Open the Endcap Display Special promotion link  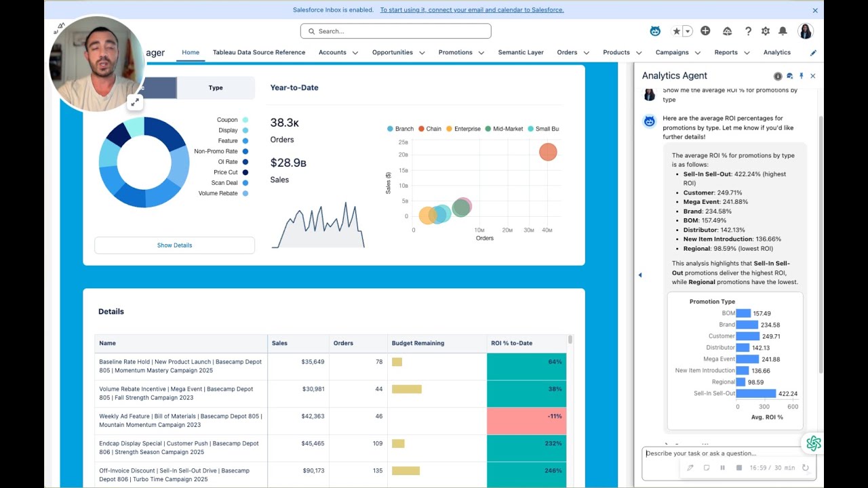coord(178,447)
